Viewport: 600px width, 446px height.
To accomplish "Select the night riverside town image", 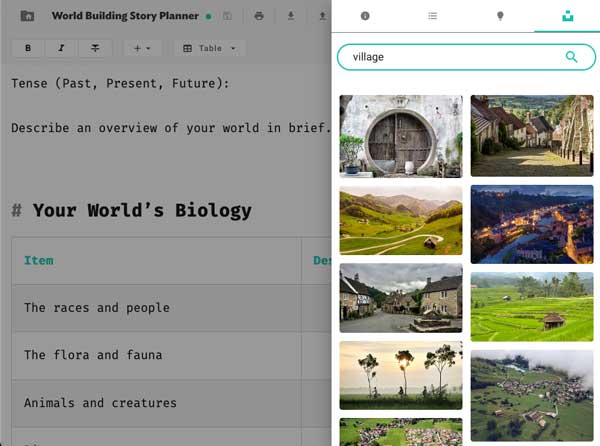I will pyautogui.click(x=532, y=225).
